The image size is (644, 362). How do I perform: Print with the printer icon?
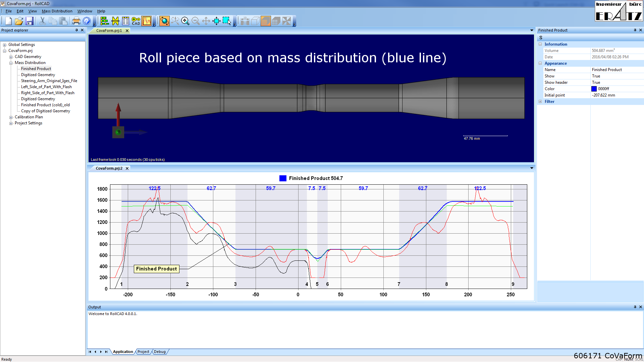[76, 21]
